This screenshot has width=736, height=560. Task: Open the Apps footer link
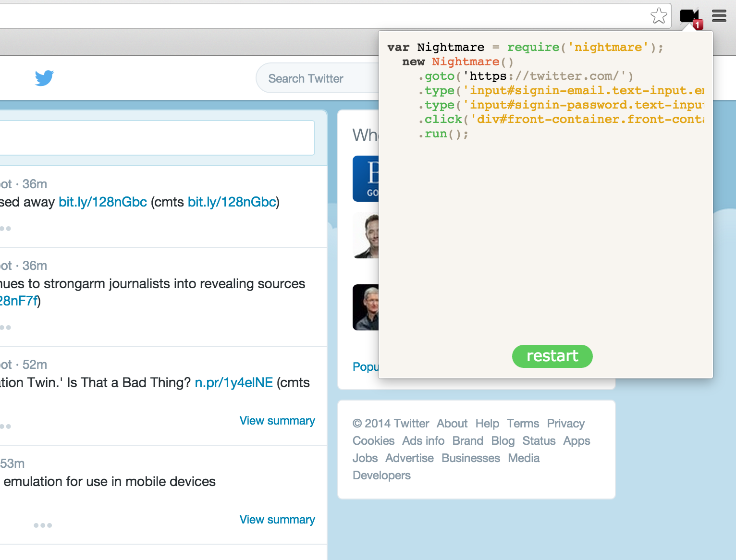click(x=577, y=441)
